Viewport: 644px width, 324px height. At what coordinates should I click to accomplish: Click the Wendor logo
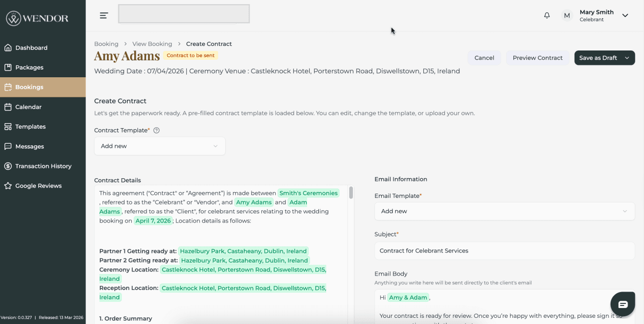[x=36, y=18]
